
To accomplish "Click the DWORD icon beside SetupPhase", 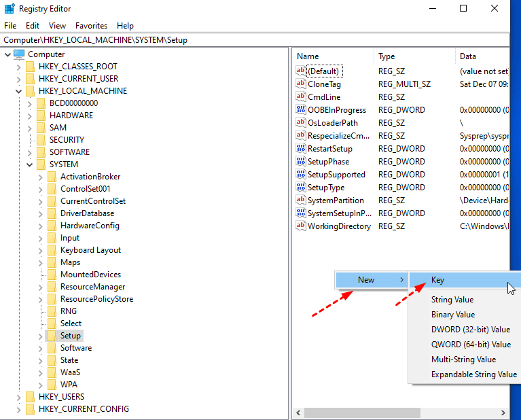I will (x=301, y=162).
